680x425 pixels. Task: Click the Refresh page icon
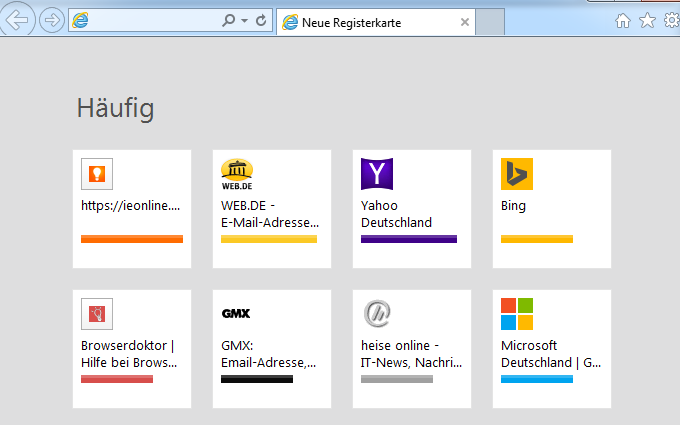click(x=261, y=20)
